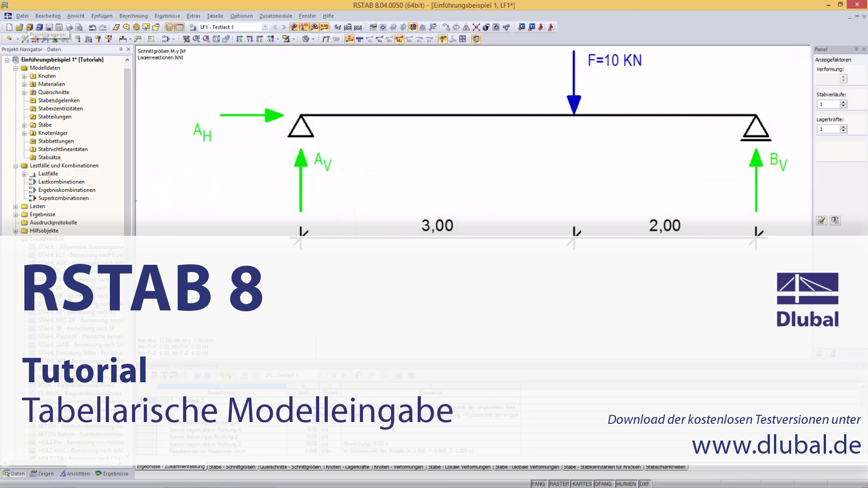
Task: Switch to the Zeigen navigator tab
Action: [42, 474]
